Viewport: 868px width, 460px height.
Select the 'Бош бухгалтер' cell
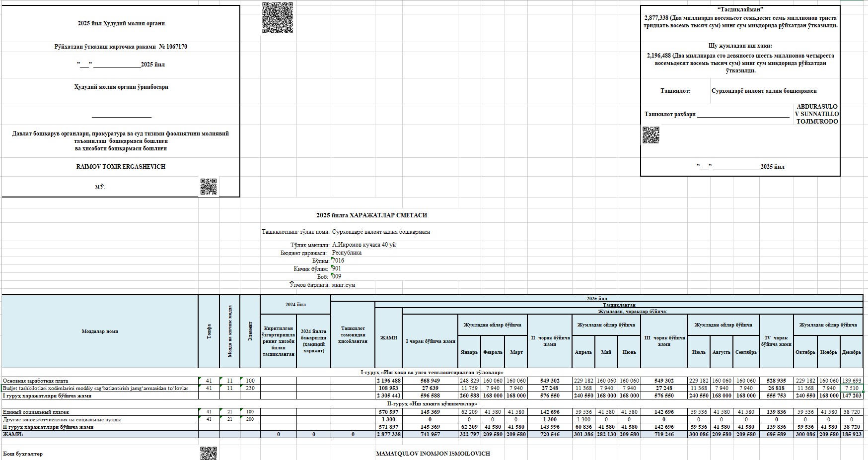click(23, 454)
